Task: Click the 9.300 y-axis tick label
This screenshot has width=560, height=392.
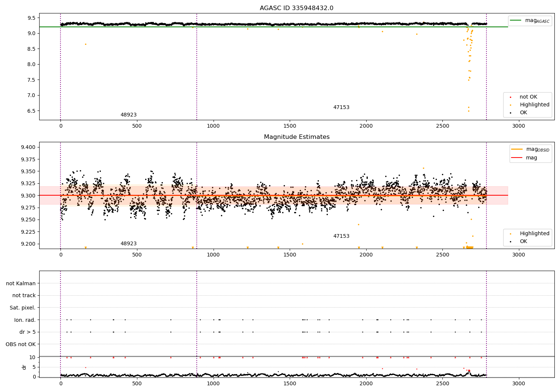Action: point(28,196)
